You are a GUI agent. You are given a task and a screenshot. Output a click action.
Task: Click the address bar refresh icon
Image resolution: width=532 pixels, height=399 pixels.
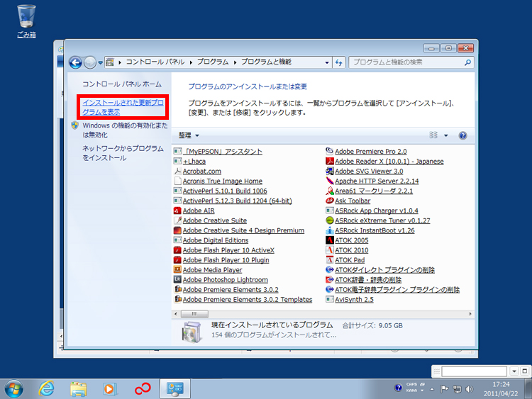338,62
